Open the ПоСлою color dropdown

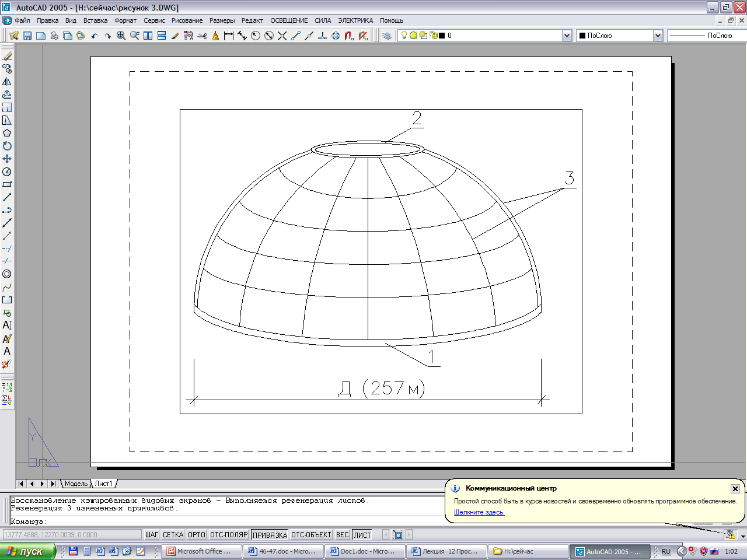[658, 36]
